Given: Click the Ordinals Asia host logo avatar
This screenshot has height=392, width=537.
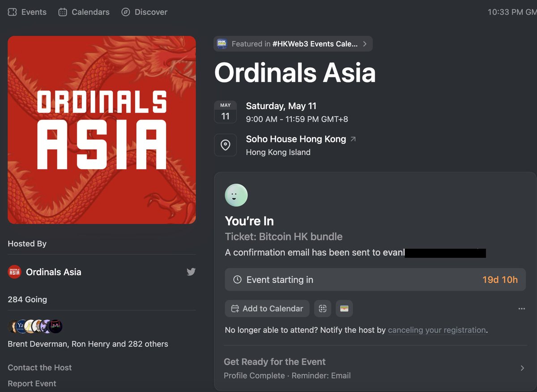Looking at the screenshot, I should coord(15,272).
